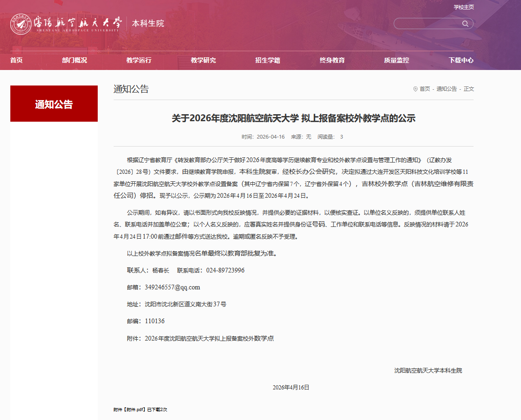Viewport: 521px width, 420px height.
Task: Click the announcement title heading
Action: [293, 118]
